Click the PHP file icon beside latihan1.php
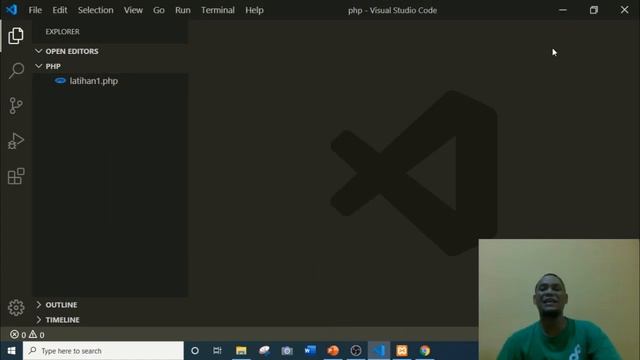The width and height of the screenshot is (640, 360). tap(60, 81)
